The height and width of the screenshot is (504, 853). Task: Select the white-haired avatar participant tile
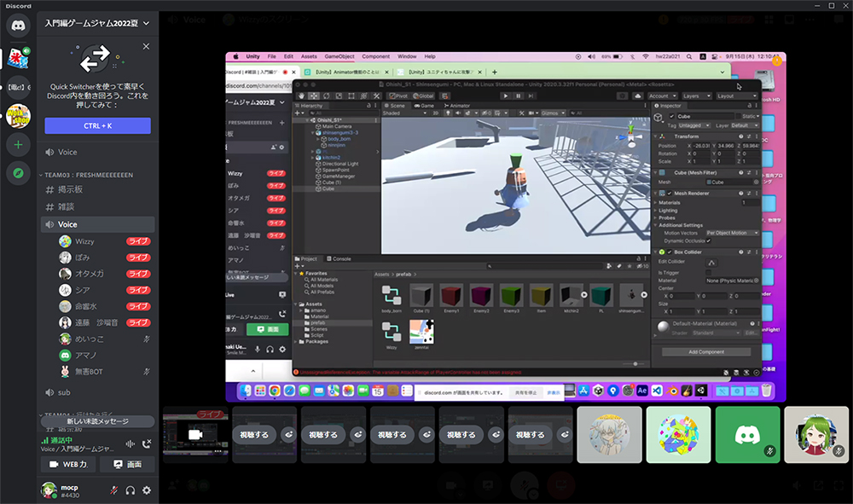point(609,435)
